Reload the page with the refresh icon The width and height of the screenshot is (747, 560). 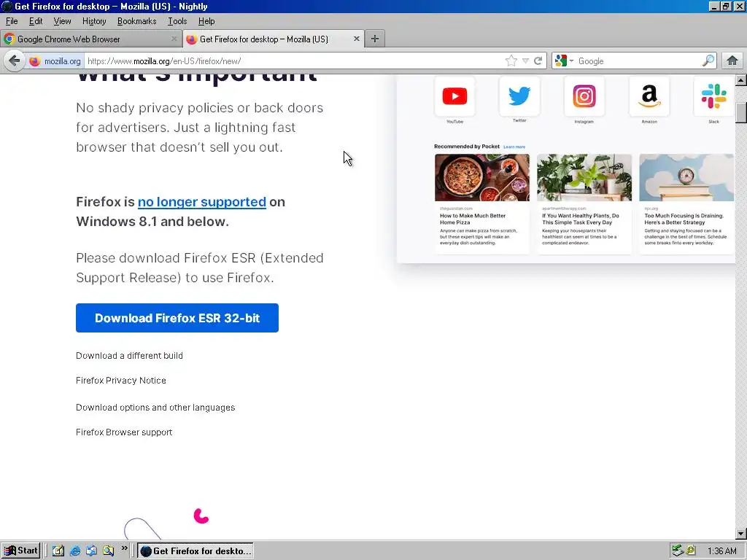click(x=538, y=61)
